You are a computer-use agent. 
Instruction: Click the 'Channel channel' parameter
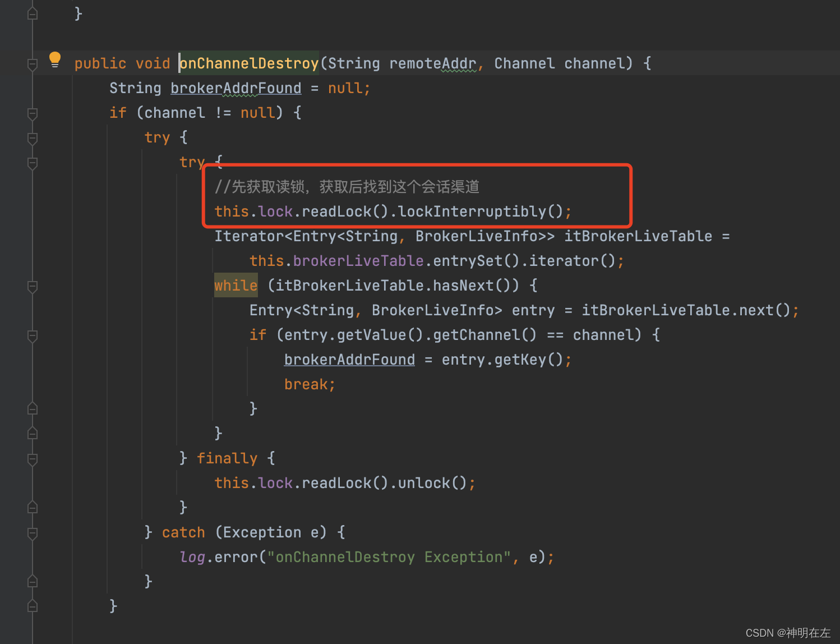[560, 63]
